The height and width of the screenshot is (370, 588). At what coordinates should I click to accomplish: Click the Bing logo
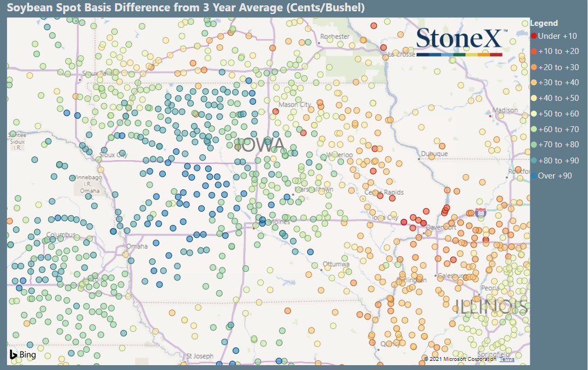(x=23, y=354)
